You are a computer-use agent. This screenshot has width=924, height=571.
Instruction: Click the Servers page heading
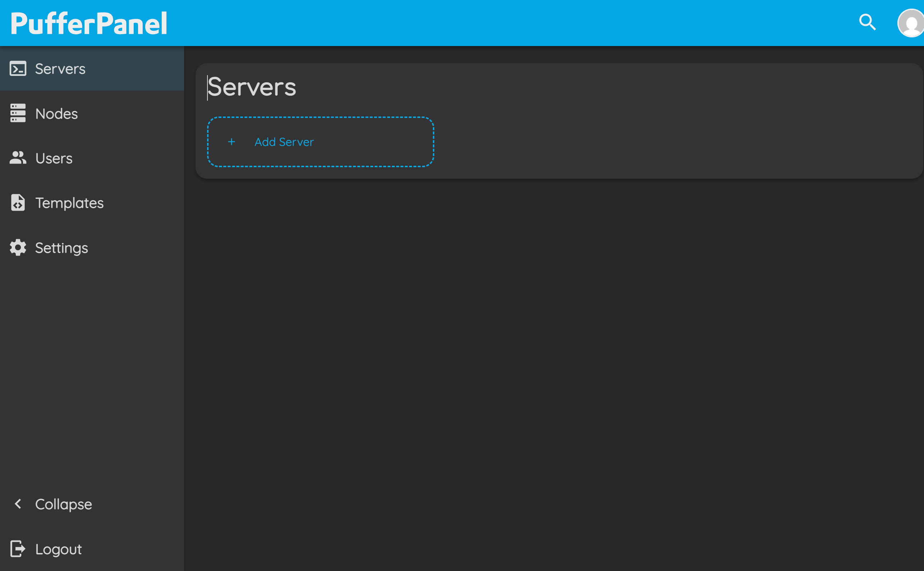tap(252, 87)
